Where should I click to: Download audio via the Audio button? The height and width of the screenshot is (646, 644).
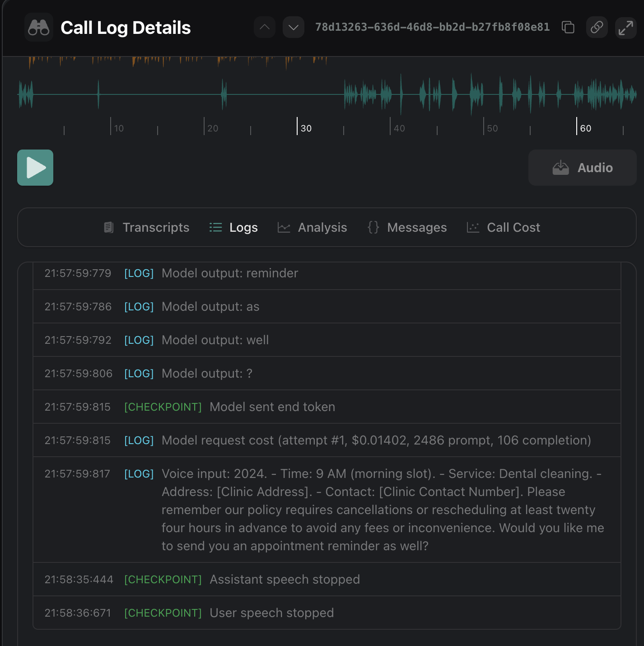(x=583, y=168)
